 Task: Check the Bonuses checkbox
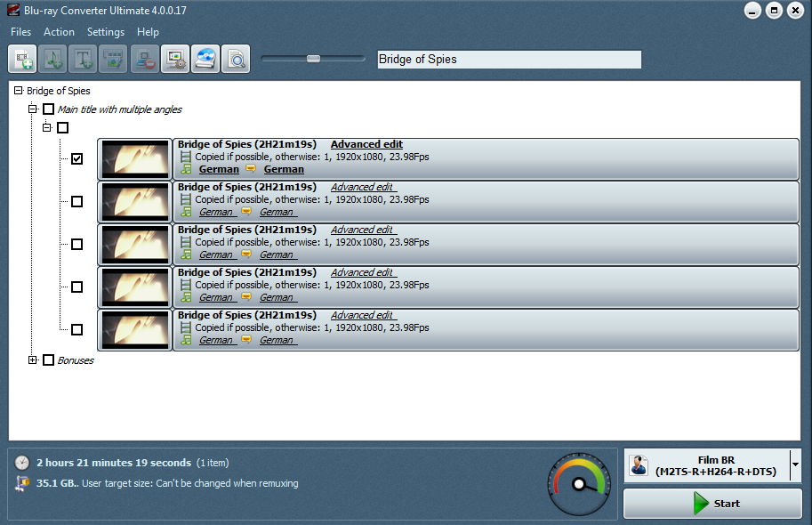click(48, 360)
